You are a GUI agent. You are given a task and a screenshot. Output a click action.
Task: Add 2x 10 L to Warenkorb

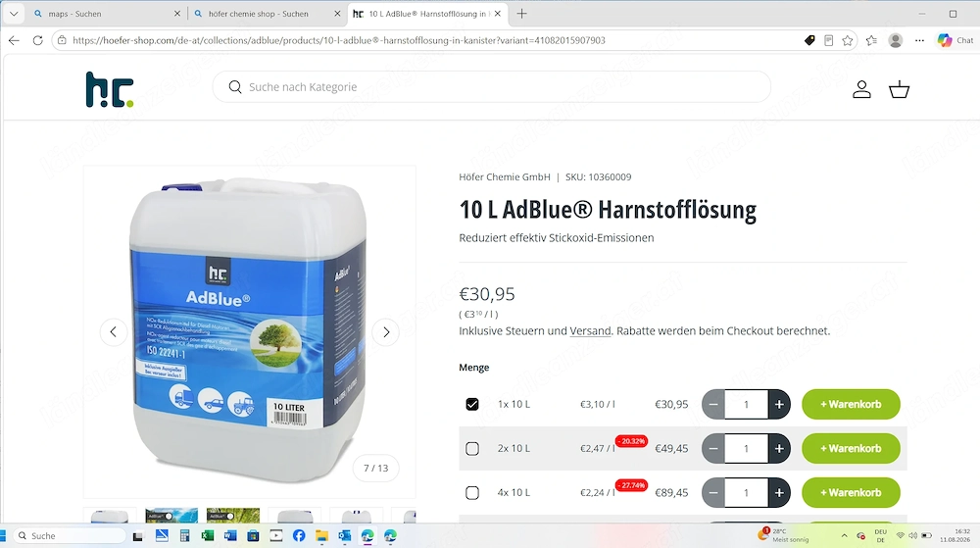(x=851, y=449)
